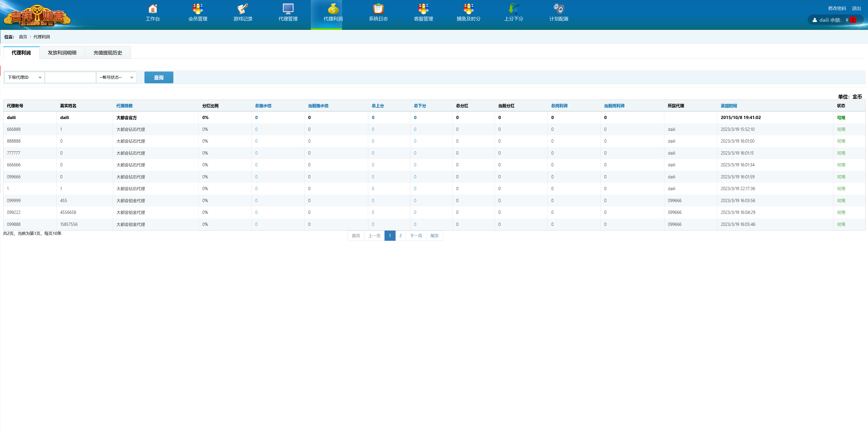Open the 帐号状态 dropdown

(x=116, y=77)
